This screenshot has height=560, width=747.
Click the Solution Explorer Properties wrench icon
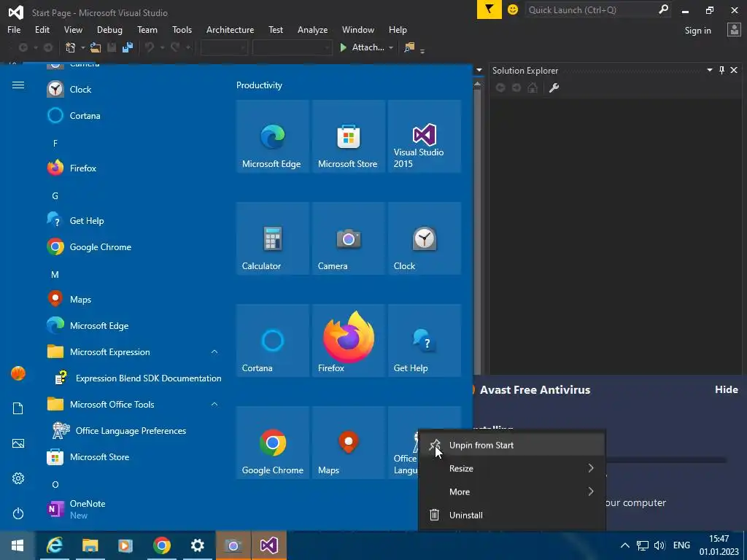[554, 87]
